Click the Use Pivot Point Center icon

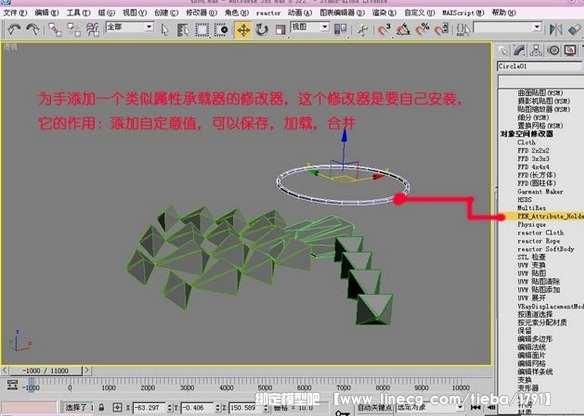(340, 30)
